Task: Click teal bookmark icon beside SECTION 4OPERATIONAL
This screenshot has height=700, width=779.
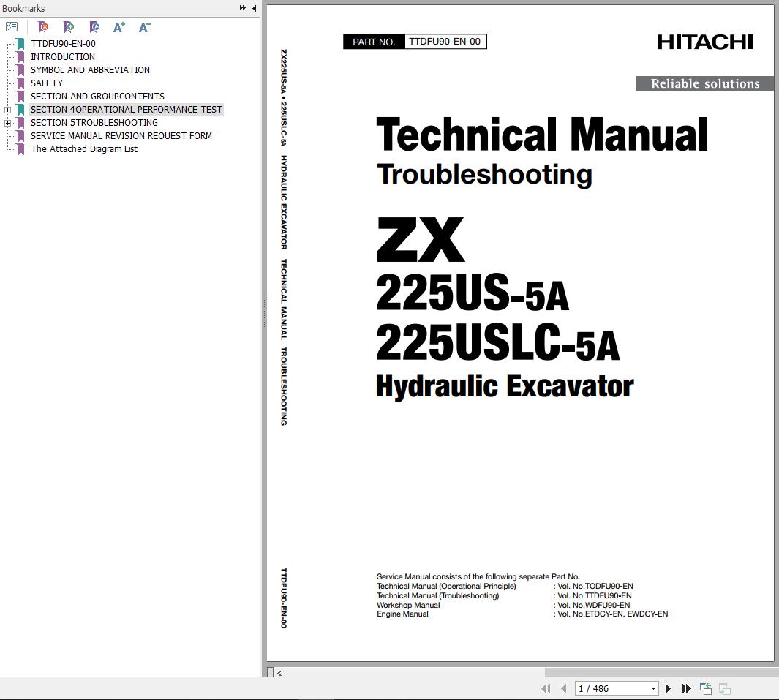Action: coord(20,109)
